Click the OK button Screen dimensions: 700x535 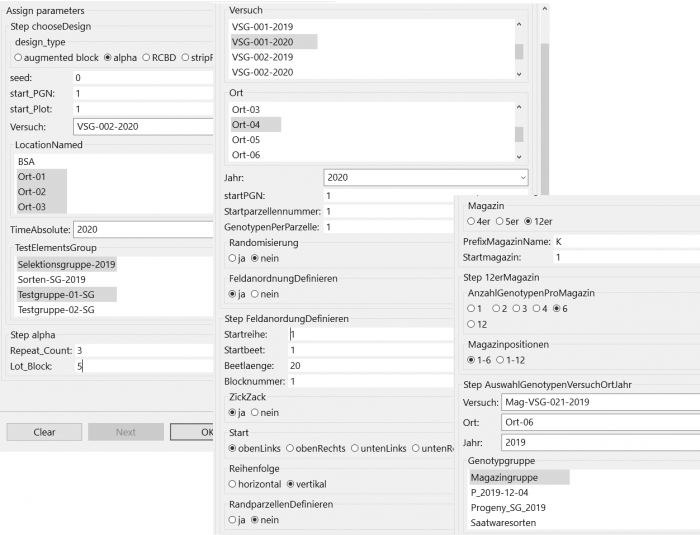click(192, 432)
